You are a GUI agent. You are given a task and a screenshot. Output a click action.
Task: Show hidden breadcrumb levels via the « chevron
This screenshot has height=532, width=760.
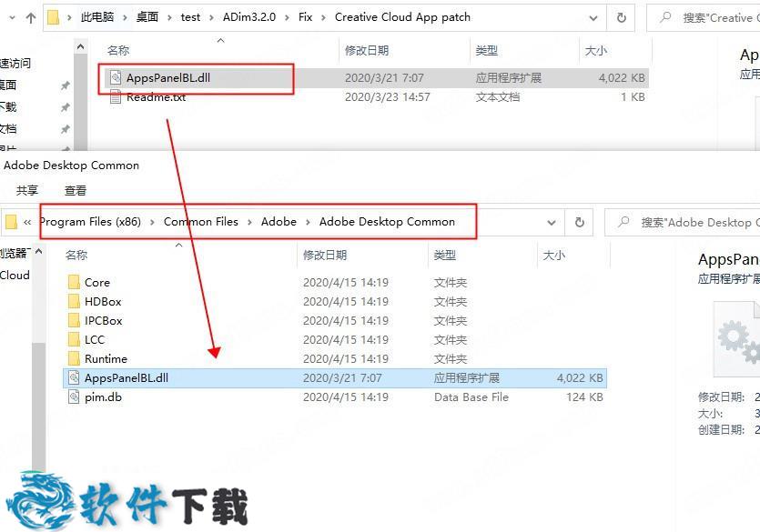click(27, 222)
